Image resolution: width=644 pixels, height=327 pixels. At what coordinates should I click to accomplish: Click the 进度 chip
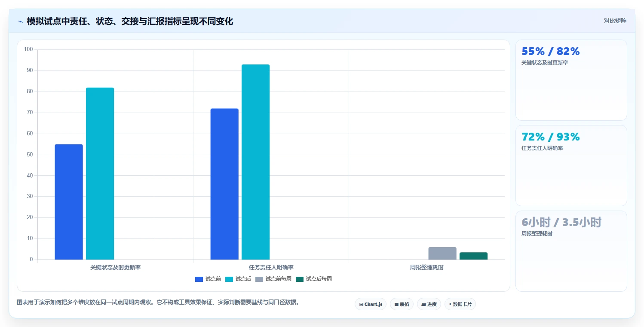tap(429, 304)
